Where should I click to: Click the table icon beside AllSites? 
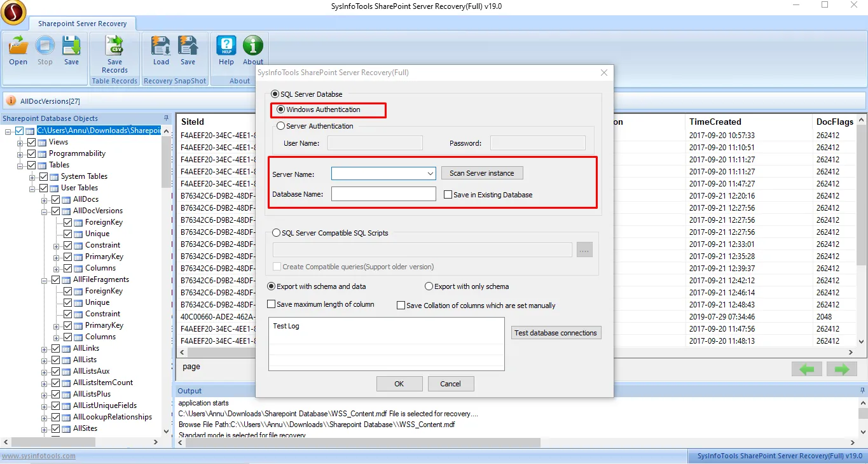tap(67, 428)
